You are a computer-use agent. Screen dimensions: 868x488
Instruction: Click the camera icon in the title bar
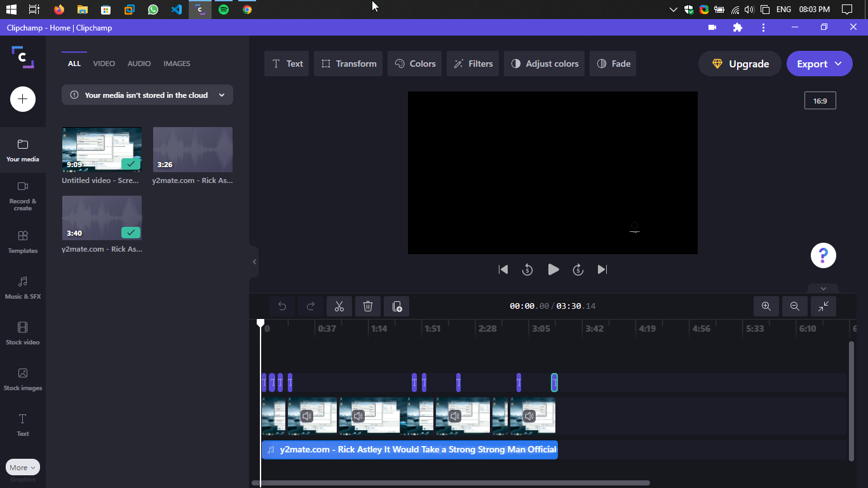pyautogui.click(x=712, y=27)
